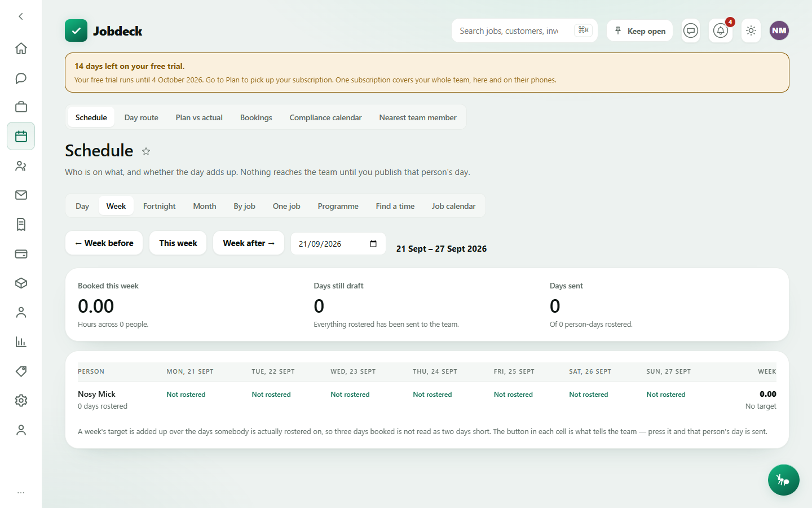Image resolution: width=812 pixels, height=508 pixels.
Task: Open notifications bell with 4 badge
Action: pos(721,30)
